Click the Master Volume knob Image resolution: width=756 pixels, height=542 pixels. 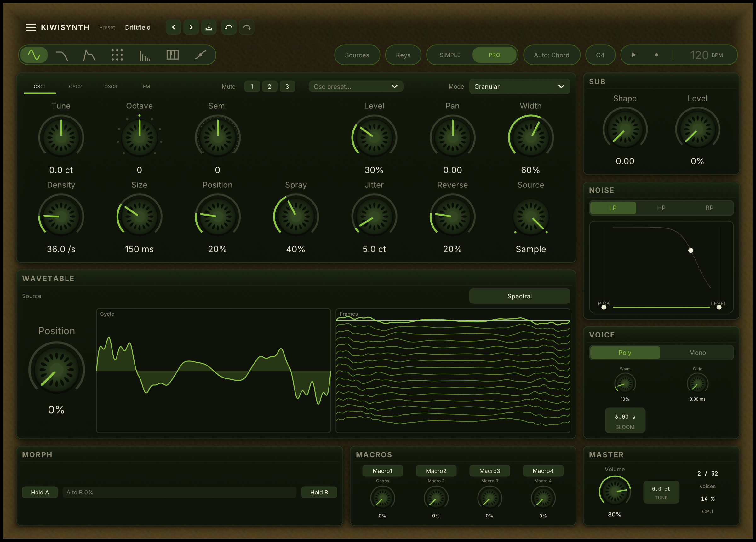point(615,491)
